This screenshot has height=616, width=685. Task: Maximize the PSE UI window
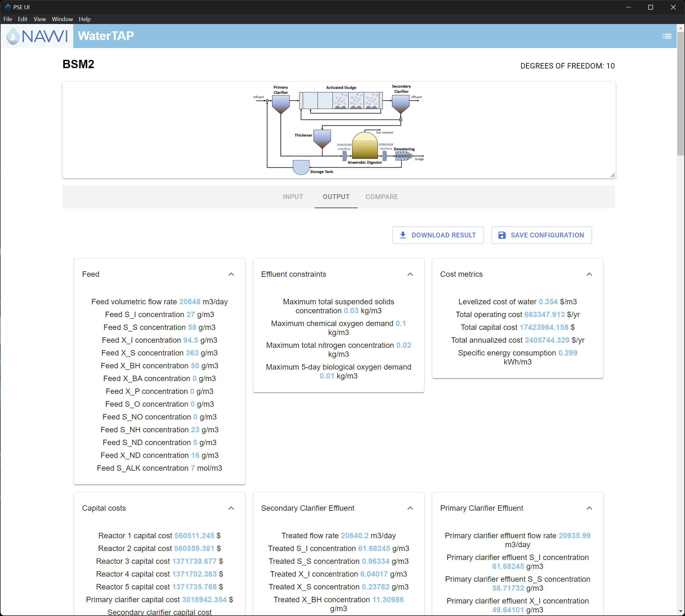(x=650, y=7)
